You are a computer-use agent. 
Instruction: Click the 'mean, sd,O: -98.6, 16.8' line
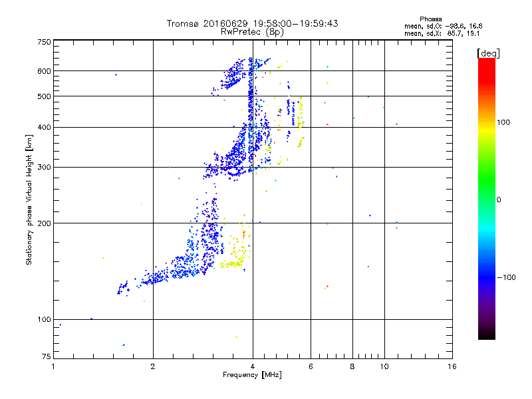[x=443, y=26]
